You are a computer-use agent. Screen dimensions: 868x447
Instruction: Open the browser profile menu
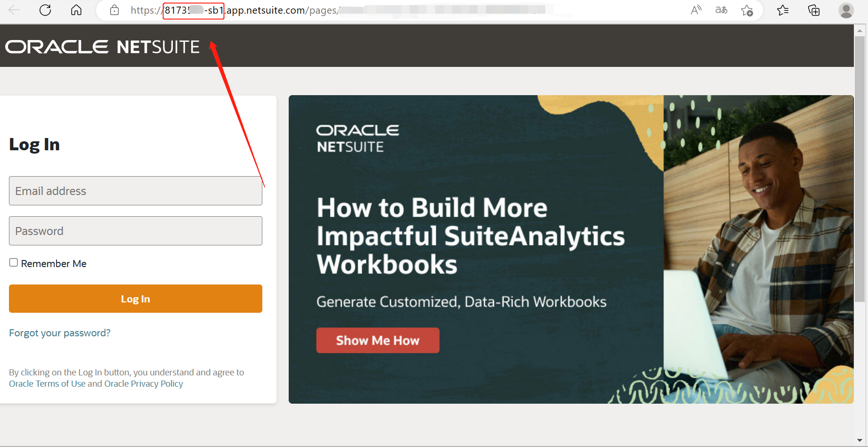point(846,10)
